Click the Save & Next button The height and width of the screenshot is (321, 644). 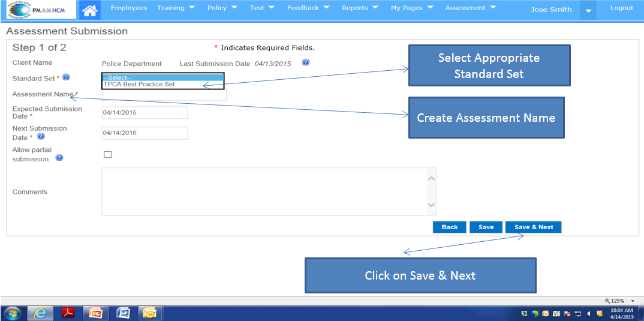534,227
